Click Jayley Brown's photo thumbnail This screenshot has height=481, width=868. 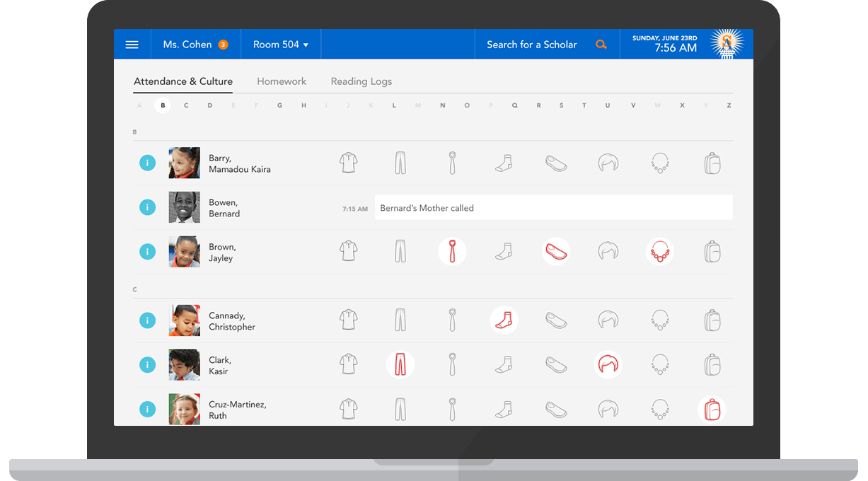(184, 252)
